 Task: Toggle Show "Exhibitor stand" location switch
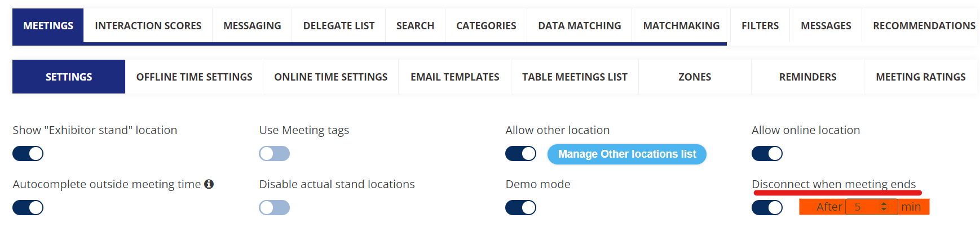28,154
